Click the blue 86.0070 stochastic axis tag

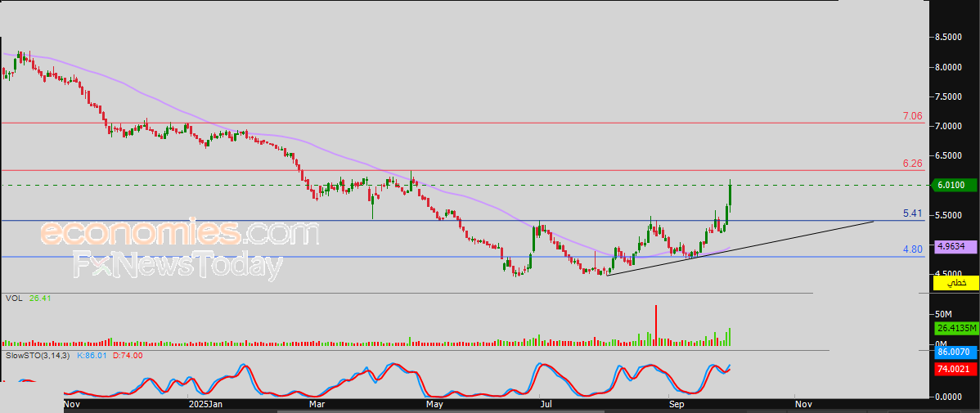point(955,352)
